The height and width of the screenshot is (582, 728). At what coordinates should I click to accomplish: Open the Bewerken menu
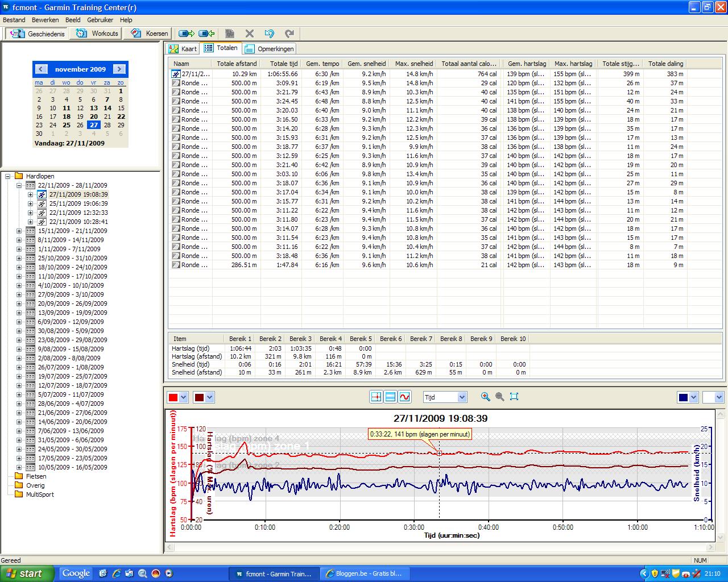pos(45,20)
